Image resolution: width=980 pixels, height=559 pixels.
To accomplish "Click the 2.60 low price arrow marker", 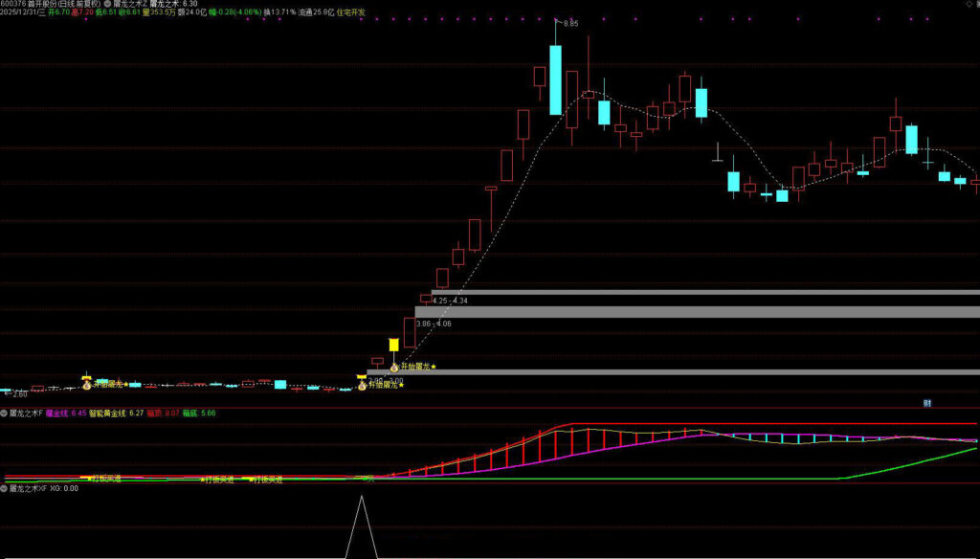I will (15, 392).
